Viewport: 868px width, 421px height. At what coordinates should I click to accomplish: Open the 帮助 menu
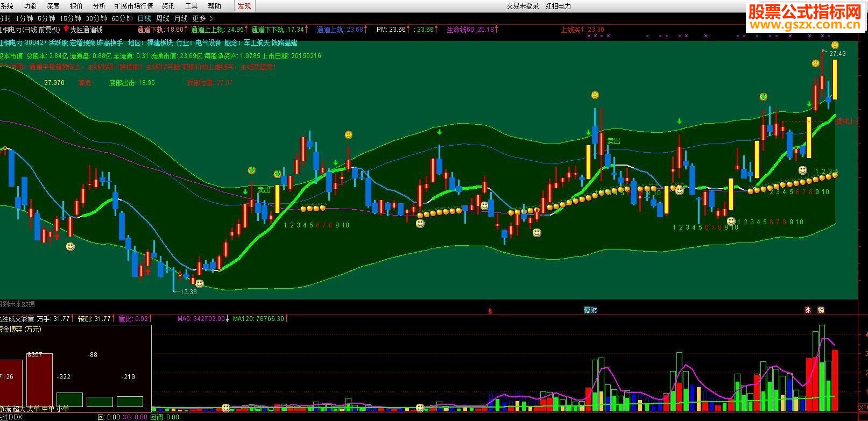click(x=214, y=6)
